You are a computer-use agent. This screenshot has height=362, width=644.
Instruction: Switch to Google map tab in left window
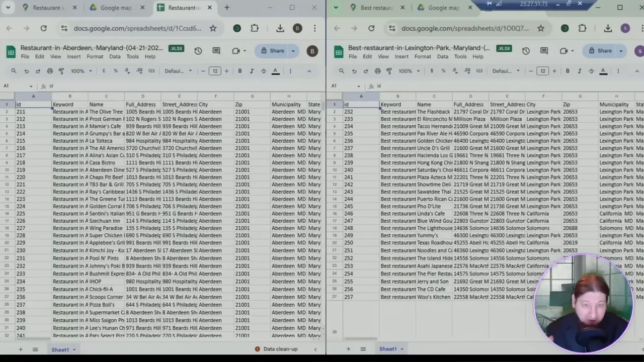click(116, 8)
